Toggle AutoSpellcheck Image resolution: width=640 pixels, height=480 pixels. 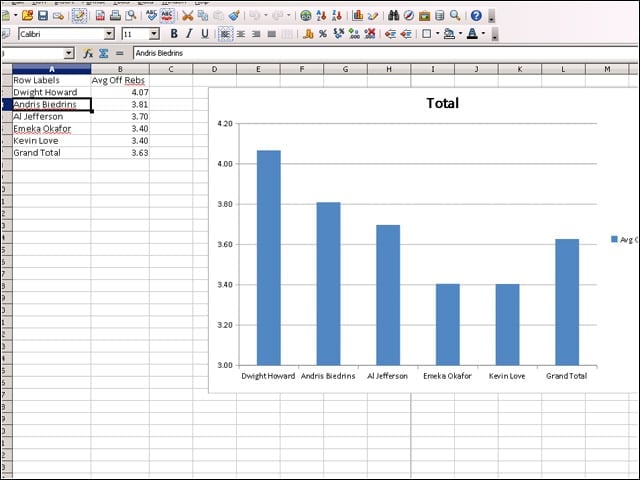(167, 16)
